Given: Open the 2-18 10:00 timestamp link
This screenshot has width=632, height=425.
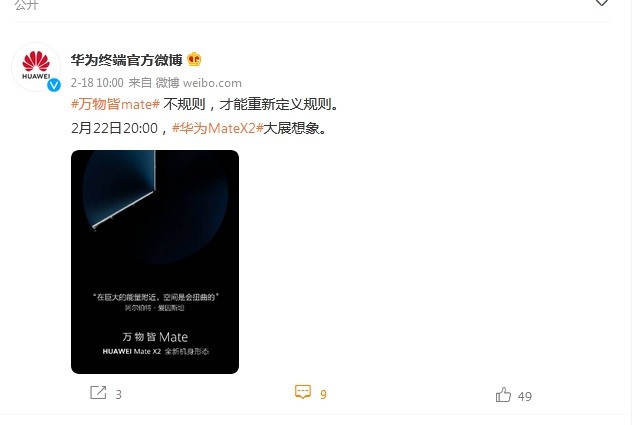Looking at the screenshot, I should (x=97, y=83).
